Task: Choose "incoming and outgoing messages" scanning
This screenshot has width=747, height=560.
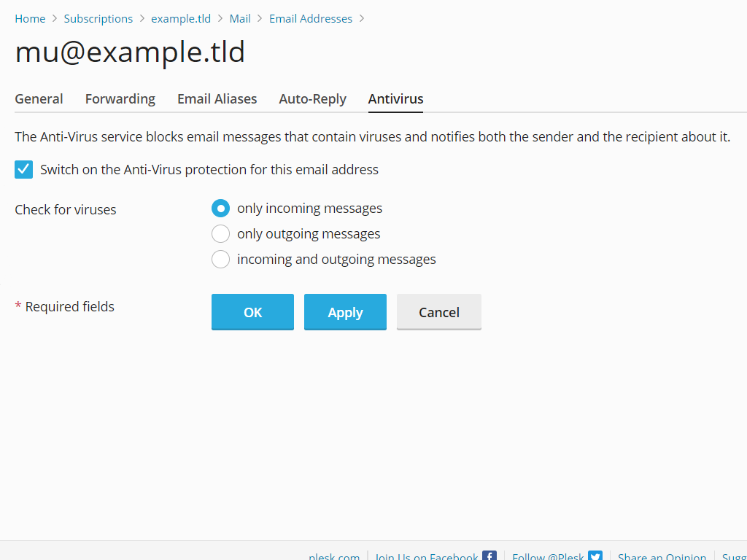Action: tap(220, 259)
